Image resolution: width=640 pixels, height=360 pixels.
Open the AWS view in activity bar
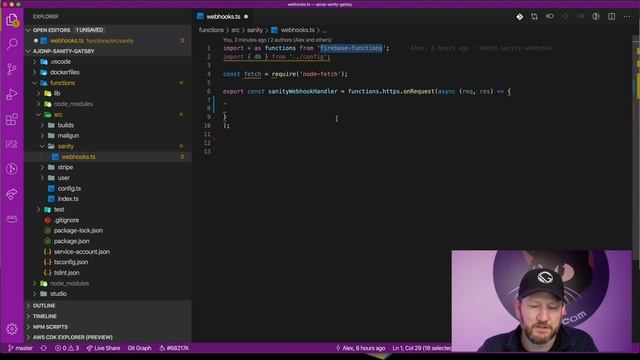tap(12, 219)
